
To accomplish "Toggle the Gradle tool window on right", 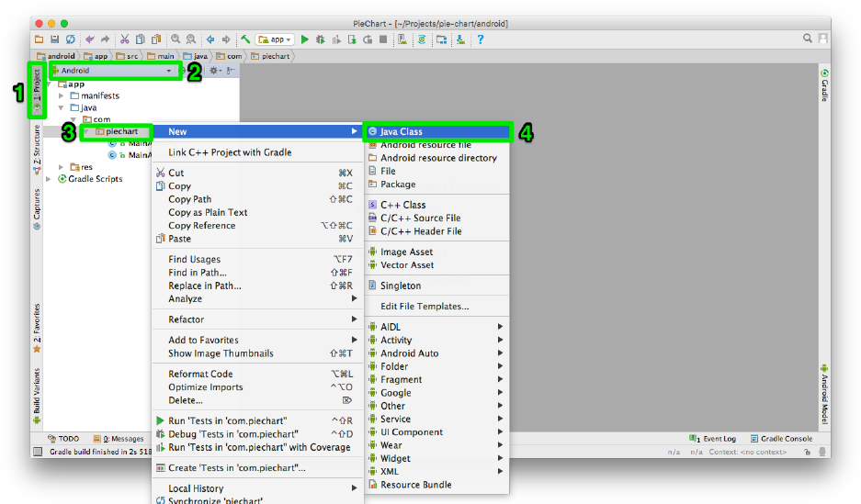I will tap(824, 85).
